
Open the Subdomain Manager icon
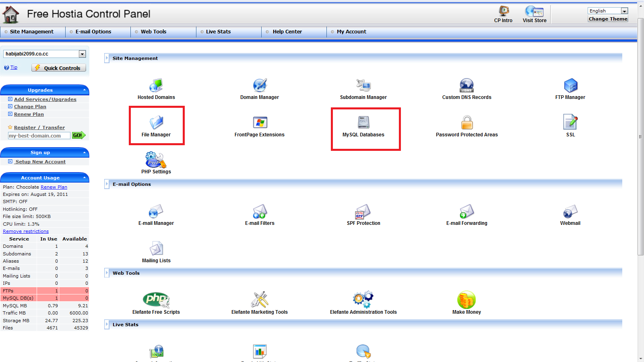(363, 85)
